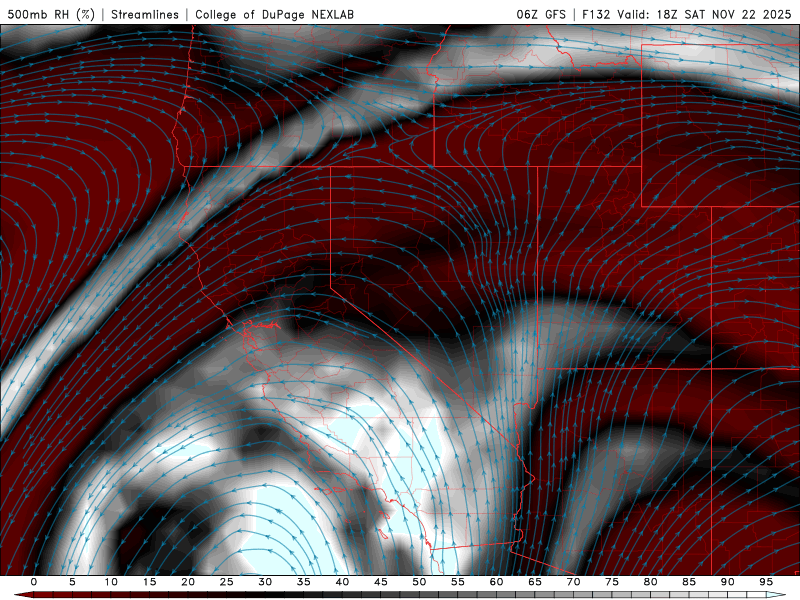Click the colorbar label "95"
The height and width of the screenshot is (600, 800).
(x=766, y=582)
